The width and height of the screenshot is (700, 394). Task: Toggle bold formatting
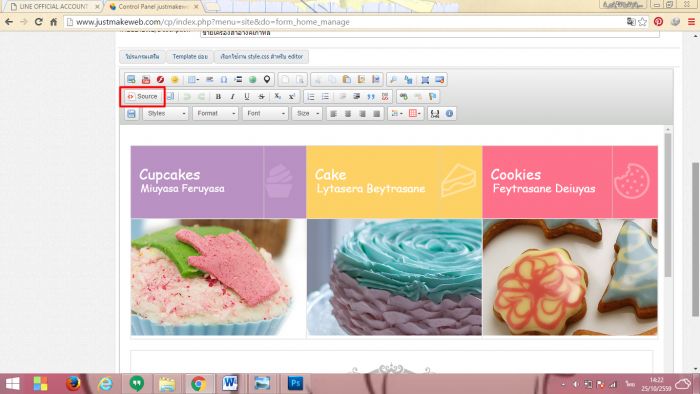click(218, 96)
